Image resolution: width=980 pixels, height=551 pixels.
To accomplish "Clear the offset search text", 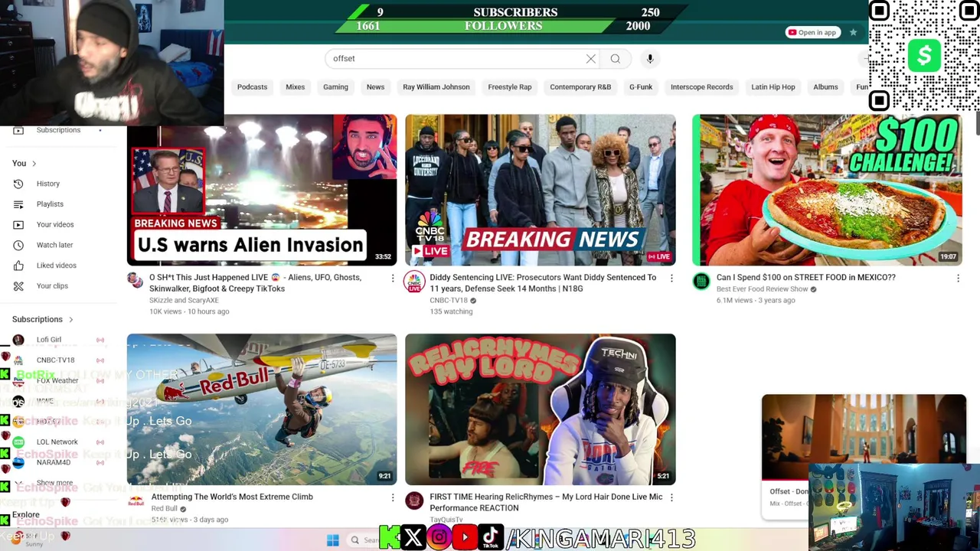I will pyautogui.click(x=591, y=59).
